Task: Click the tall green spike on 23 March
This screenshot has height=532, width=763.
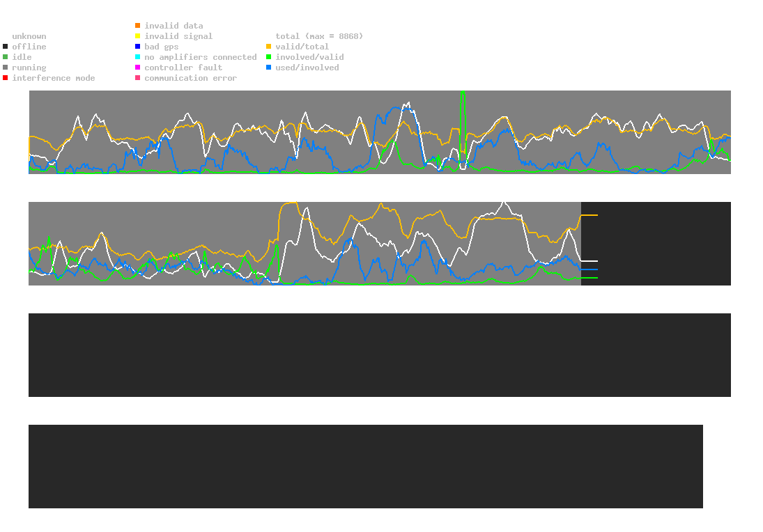Action: [463, 104]
